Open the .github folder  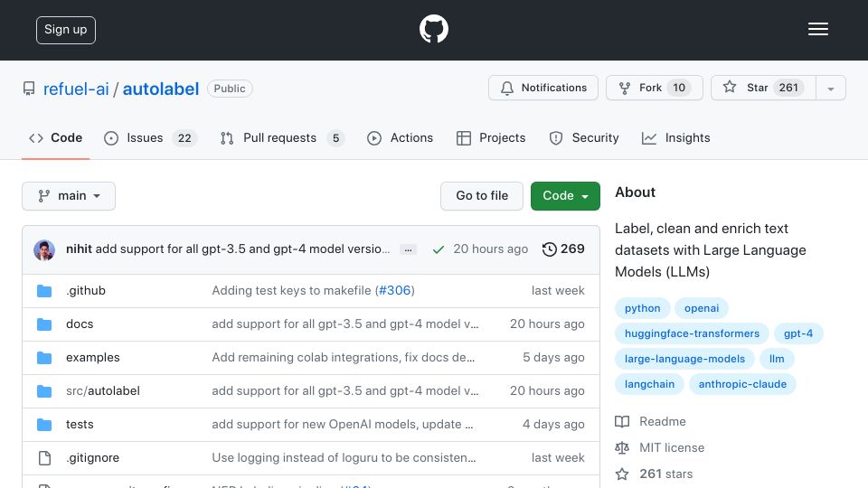[x=86, y=290]
